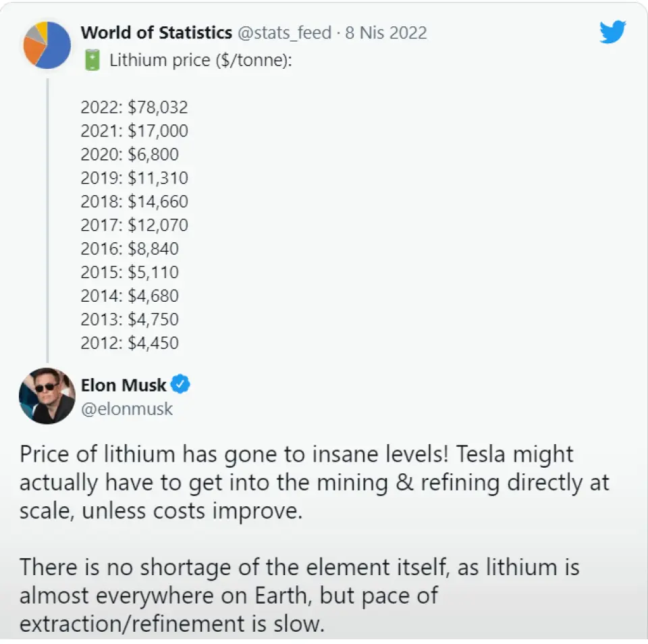Click the blue verified badge beside Elon Musk
This screenshot has width=648, height=644.
pos(180,385)
